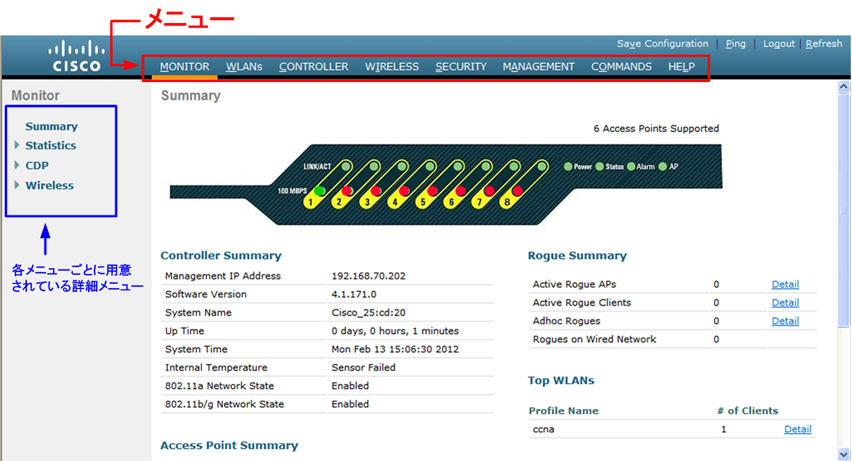Click port 1 indicator on controller diagram
The height and width of the screenshot is (461, 852).
coord(311,201)
